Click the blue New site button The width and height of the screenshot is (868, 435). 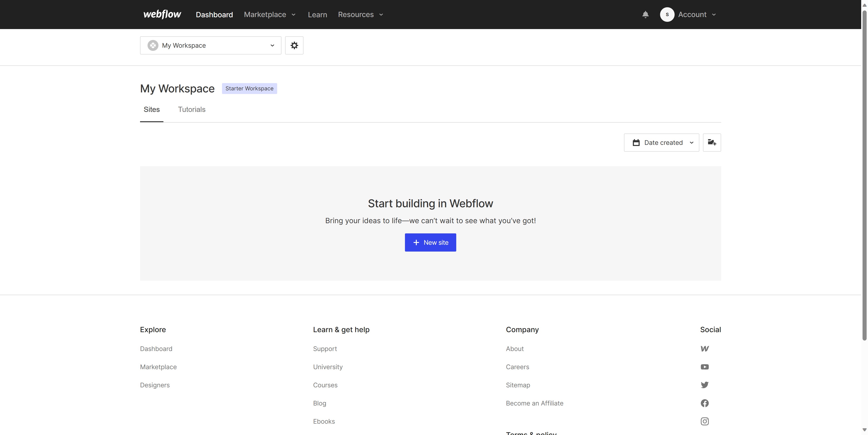[430, 243]
